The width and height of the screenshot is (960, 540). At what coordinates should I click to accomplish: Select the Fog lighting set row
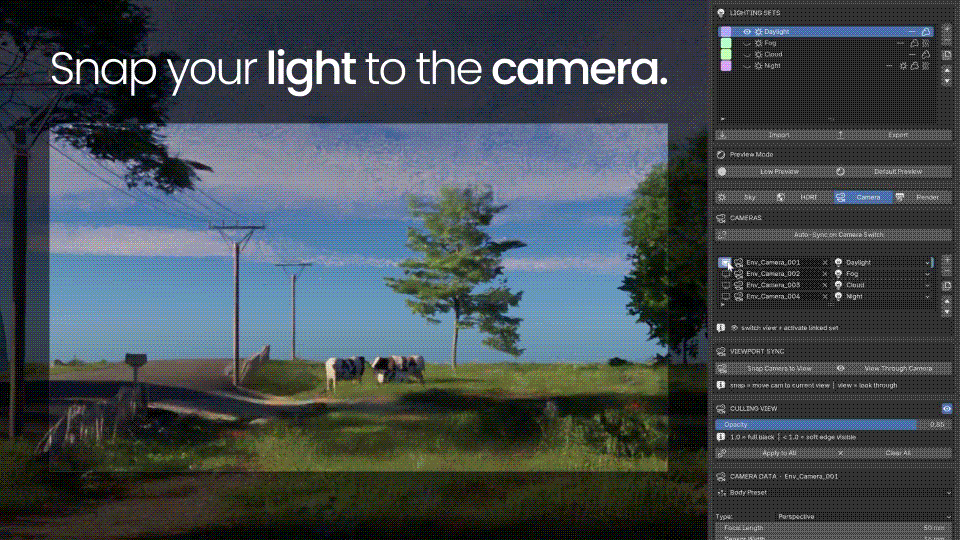(x=826, y=43)
